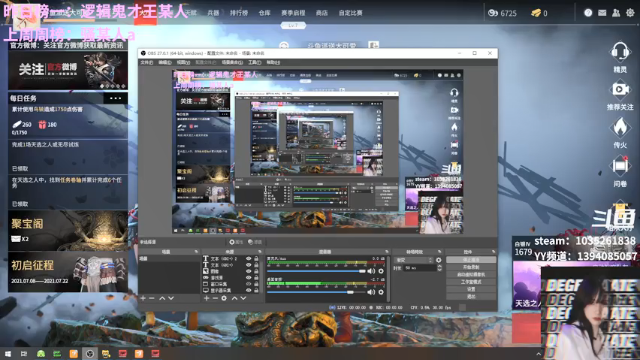Mute the microphone/Aux speaker icon in mixer
The height and width of the screenshot is (360, 640).
click(371, 271)
